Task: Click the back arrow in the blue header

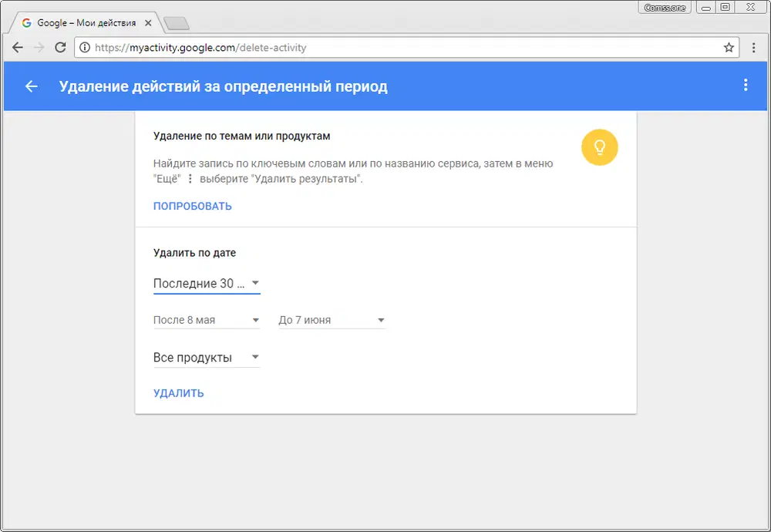Action: (31, 86)
